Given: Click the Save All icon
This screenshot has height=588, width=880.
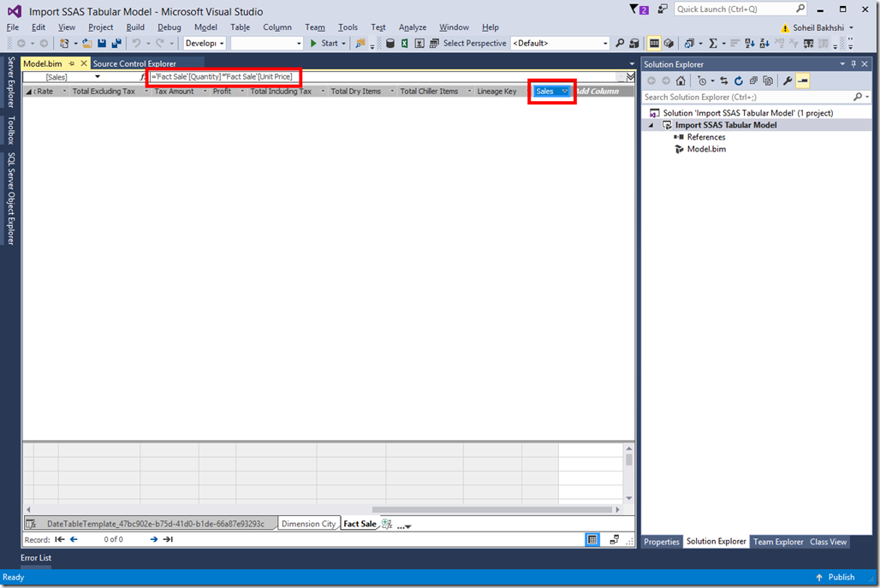Looking at the screenshot, I should (x=116, y=43).
